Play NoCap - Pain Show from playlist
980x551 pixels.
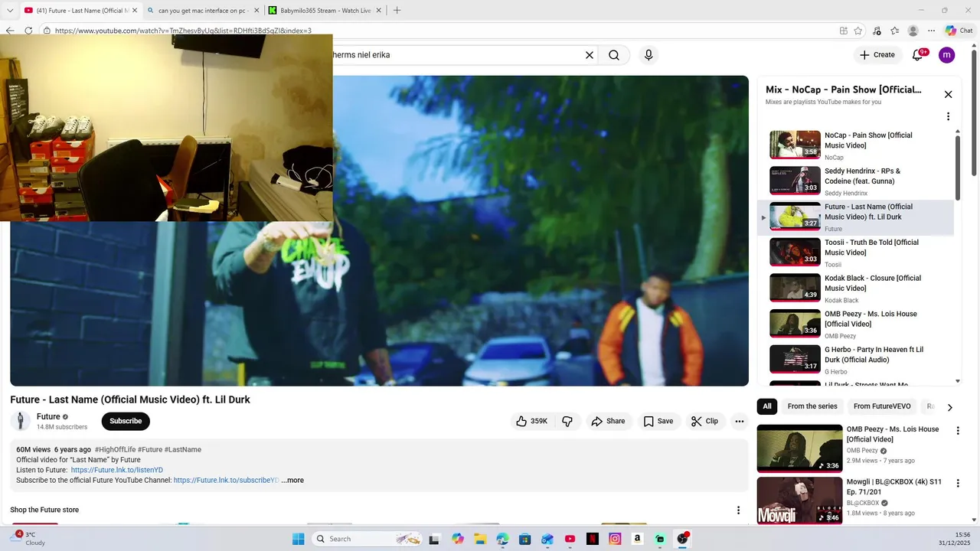coord(856,145)
